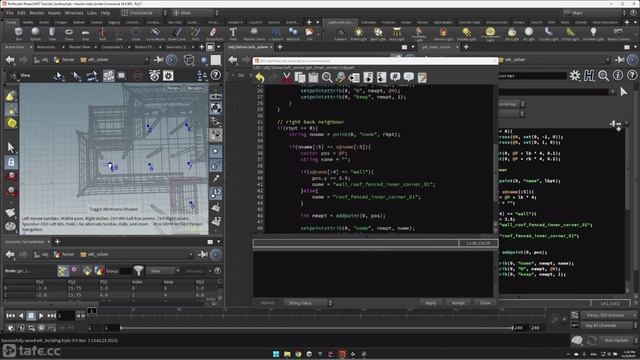
Task: Toggle the Scene View follow-selection circle
Action: 171,60
